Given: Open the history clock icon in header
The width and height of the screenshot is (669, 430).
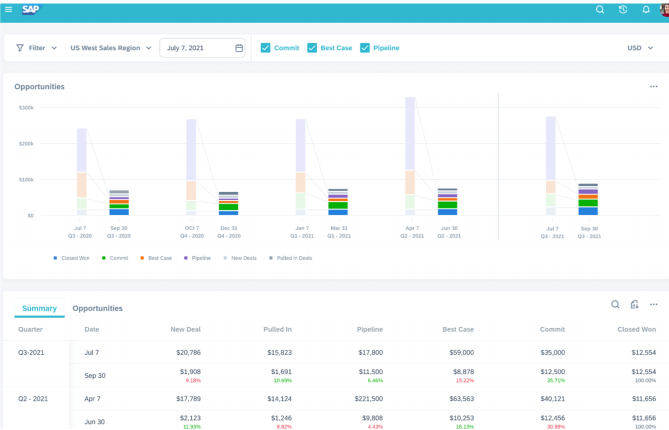Looking at the screenshot, I should (623, 9).
